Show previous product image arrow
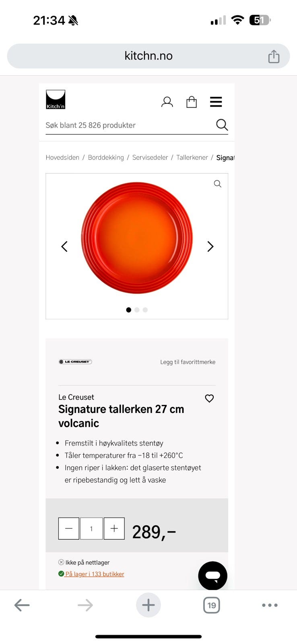This screenshot has height=644, width=297. point(64,246)
